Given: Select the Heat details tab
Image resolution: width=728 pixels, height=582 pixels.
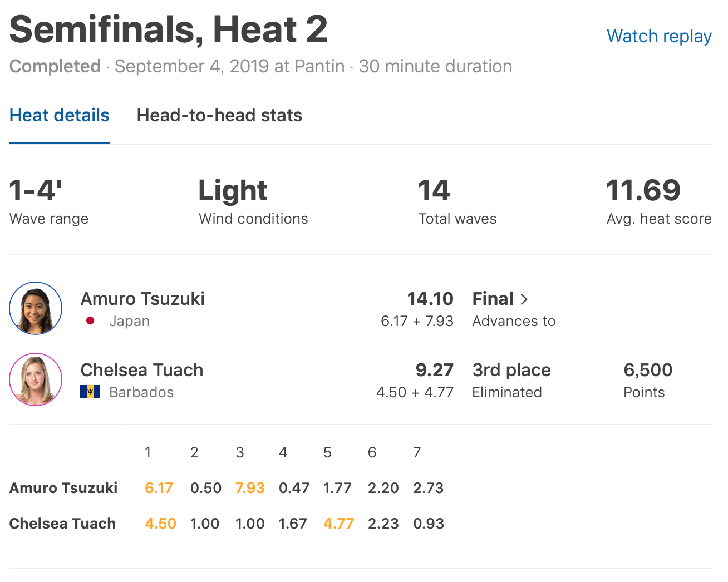Looking at the screenshot, I should pyautogui.click(x=60, y=115).
